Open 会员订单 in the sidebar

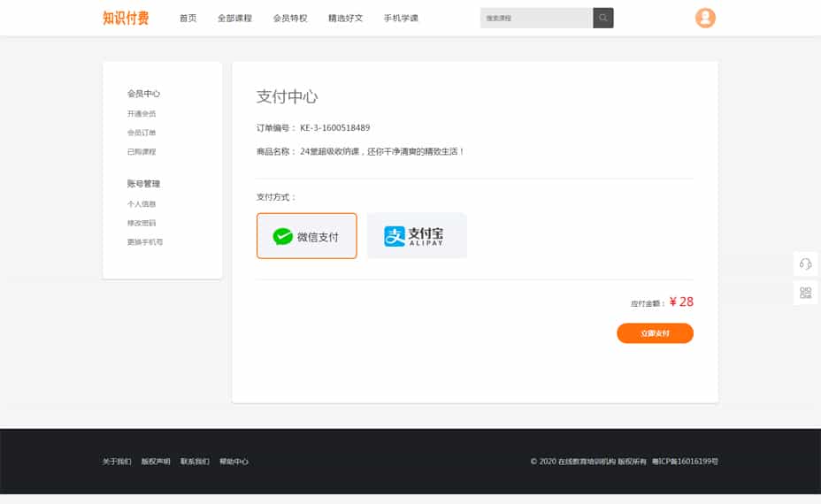[142, 133]
